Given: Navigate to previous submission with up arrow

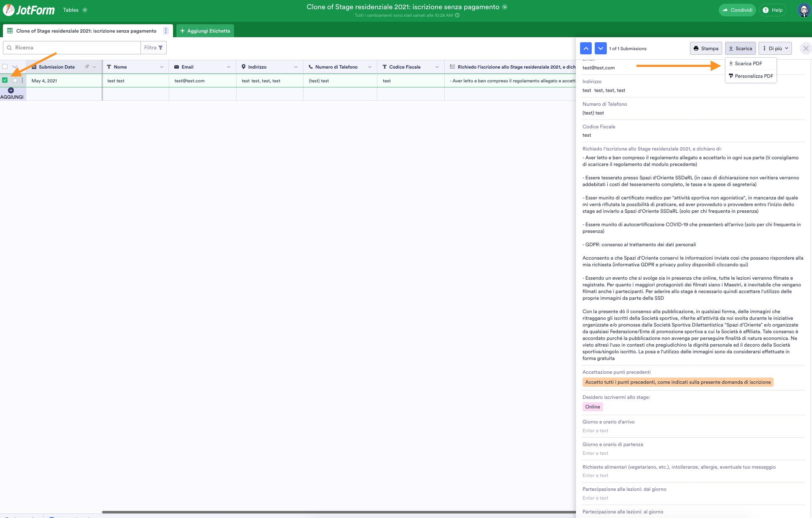Looking at the screenshot, I should pyautogui.click(x=586, y=48).
